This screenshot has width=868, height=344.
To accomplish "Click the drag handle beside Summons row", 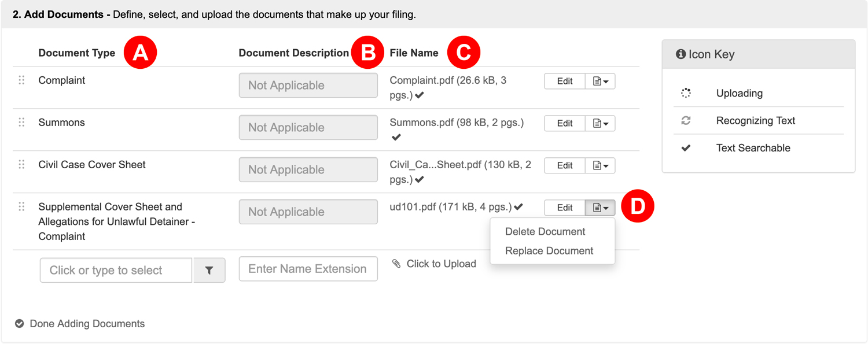I will point(21,123).
